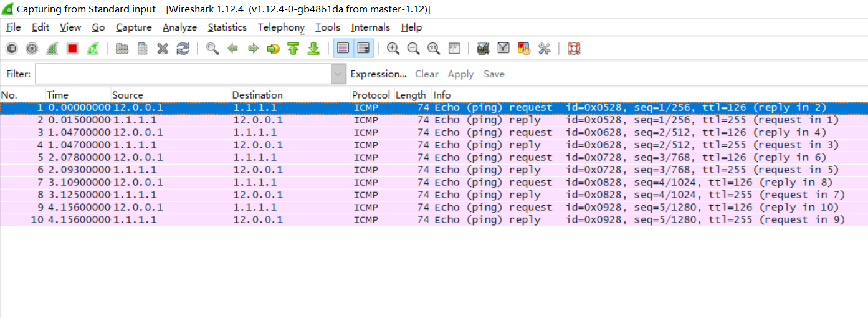Zoom out the packet text
Screen dimensions: 868x318
tap(413, 49)
